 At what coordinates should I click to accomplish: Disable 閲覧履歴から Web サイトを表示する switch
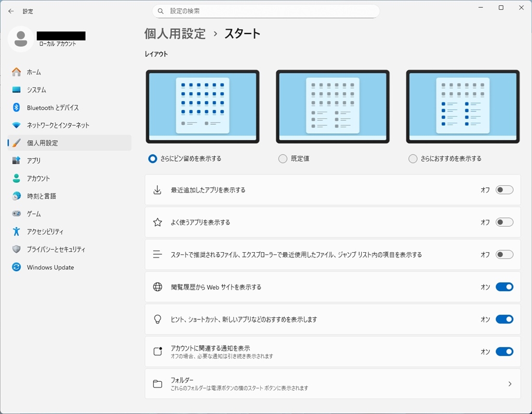[x=504, y=287]
